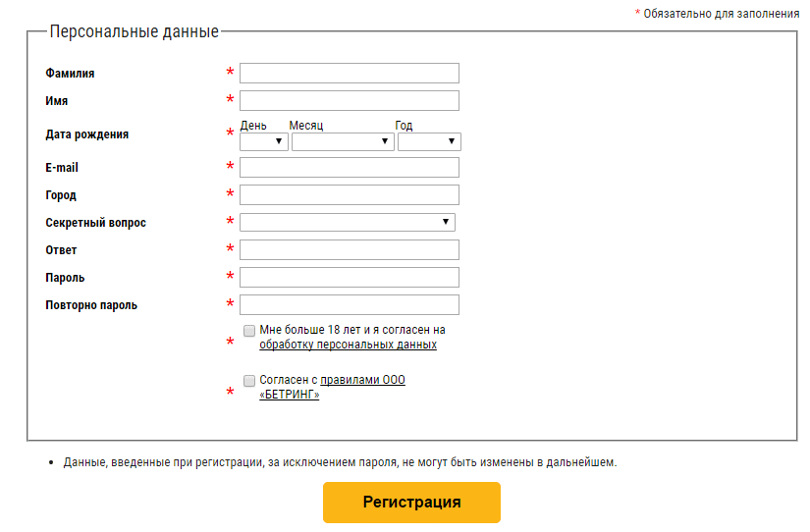Image resolution: width=810 pixels, height=532 pixels.
Task: Click the Фамилия input field
Action: (349, 73)
